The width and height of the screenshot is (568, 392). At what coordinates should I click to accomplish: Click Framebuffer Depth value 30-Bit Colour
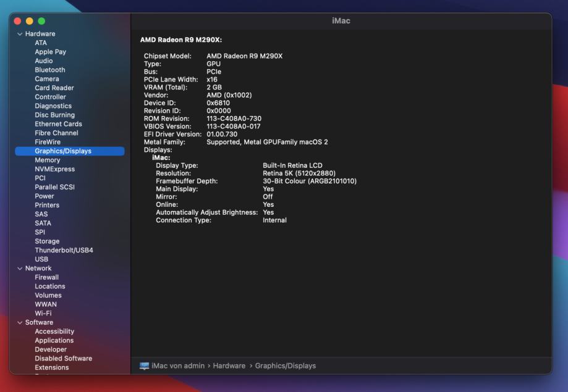[x=310, y=181]
